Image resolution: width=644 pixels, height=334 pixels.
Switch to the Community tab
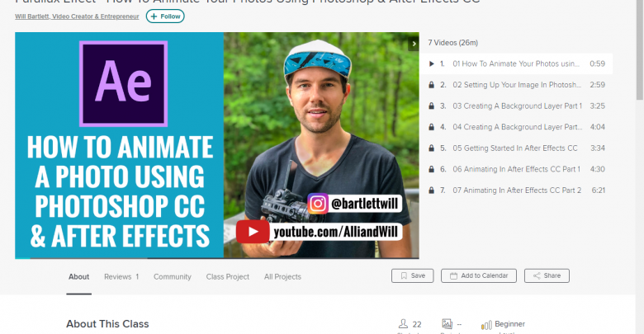[x=173, y=276]
